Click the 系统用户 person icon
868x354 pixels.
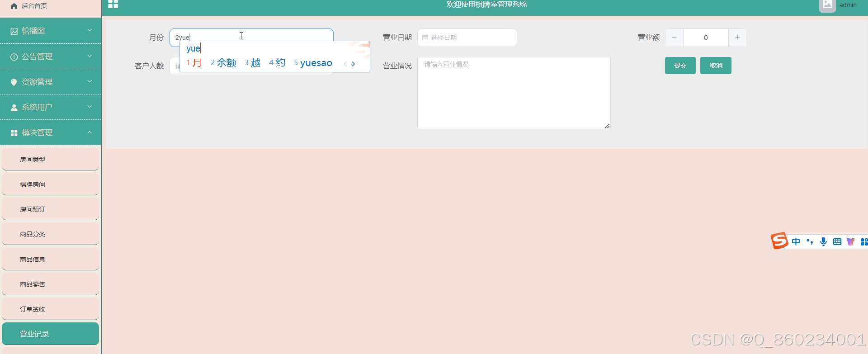point(14,108)
